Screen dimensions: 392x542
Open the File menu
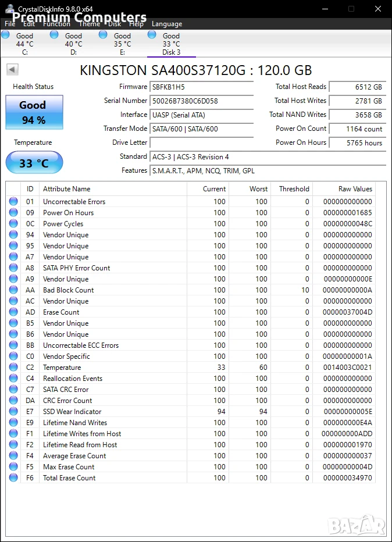coord(10,24)
